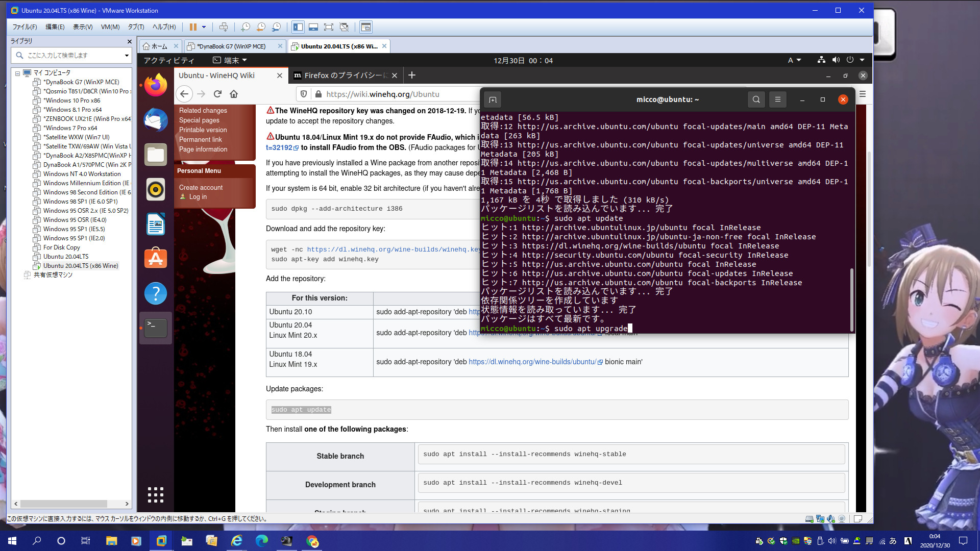Click the Create account link

click(201, 188)
